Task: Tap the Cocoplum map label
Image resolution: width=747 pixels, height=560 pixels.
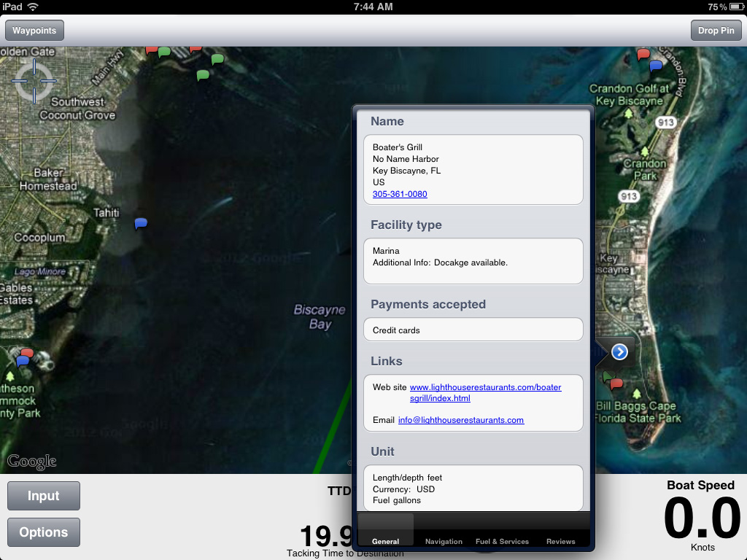Action: click(x=39, y=238)
